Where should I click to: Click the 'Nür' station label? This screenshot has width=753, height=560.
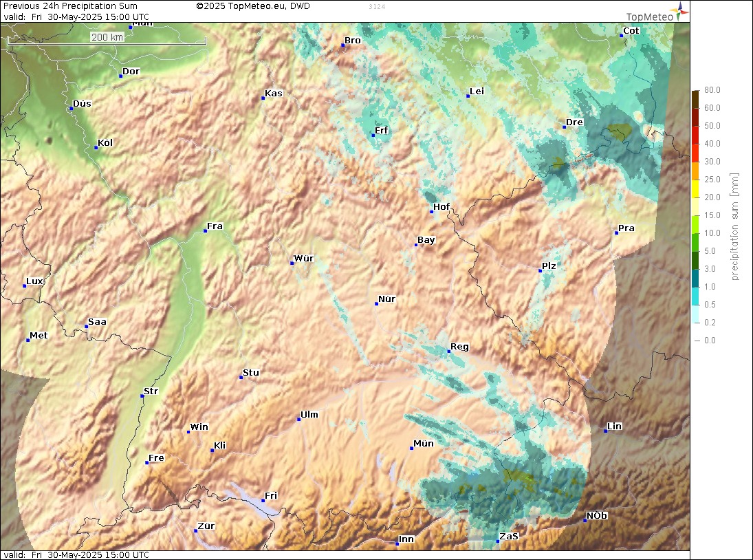[386, 299]
